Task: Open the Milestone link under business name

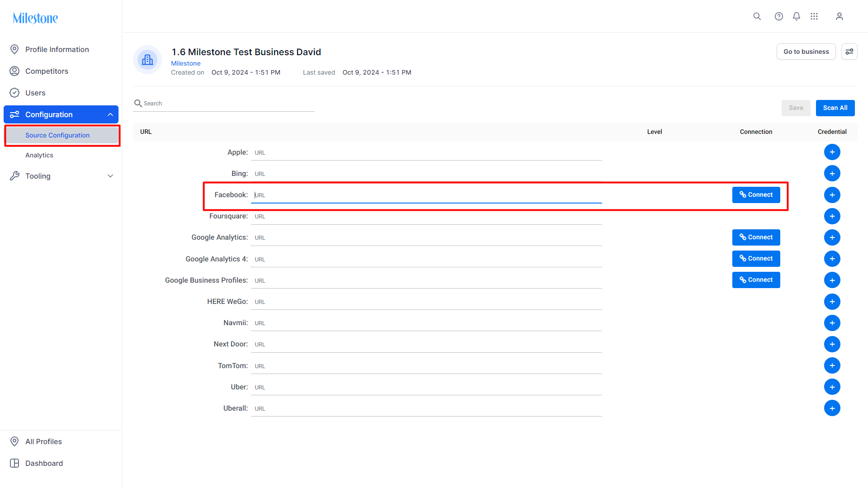Action: (x=185, y=63)
